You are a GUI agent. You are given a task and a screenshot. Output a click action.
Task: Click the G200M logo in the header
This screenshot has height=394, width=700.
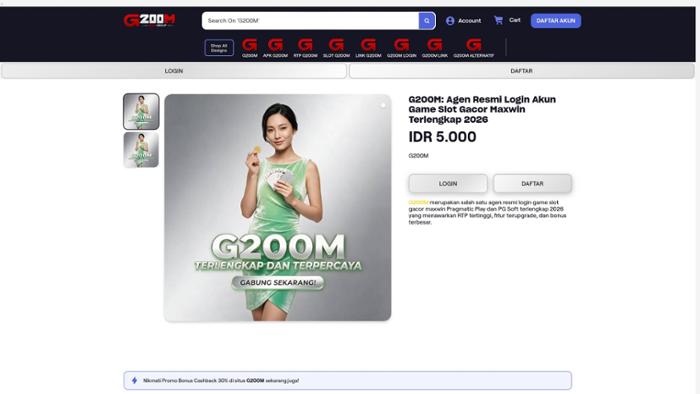[x=149, y=20]
